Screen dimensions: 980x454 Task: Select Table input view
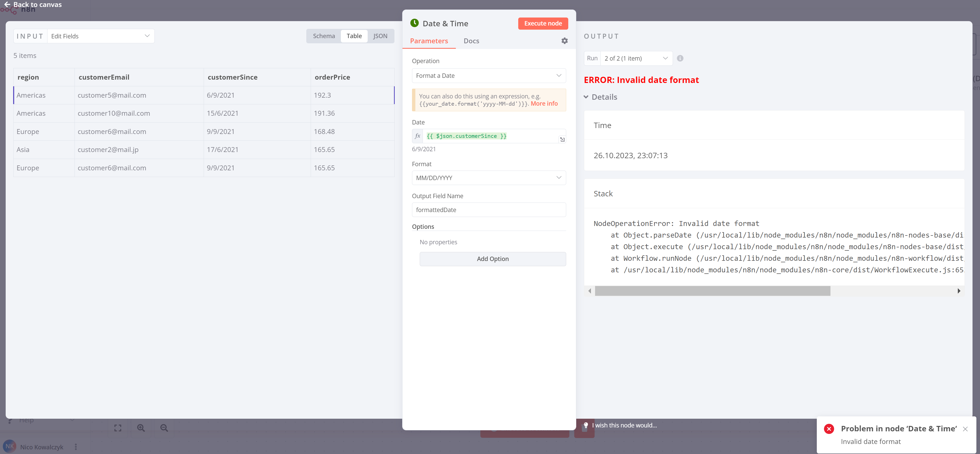click(x=354, y=36)
